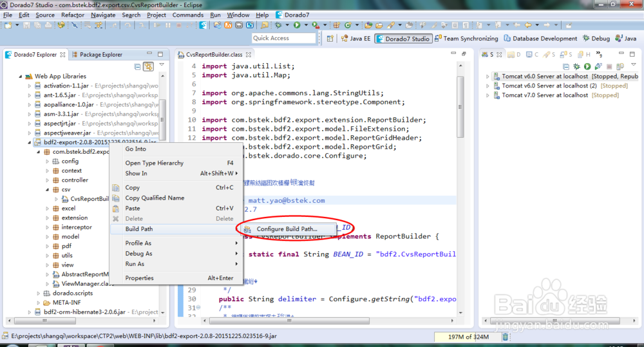This screenshot has width=644, height=347.
Task: Open the Debug toolbar dropdown arrow
Action: pyautogui.click(x=287, y=26)
